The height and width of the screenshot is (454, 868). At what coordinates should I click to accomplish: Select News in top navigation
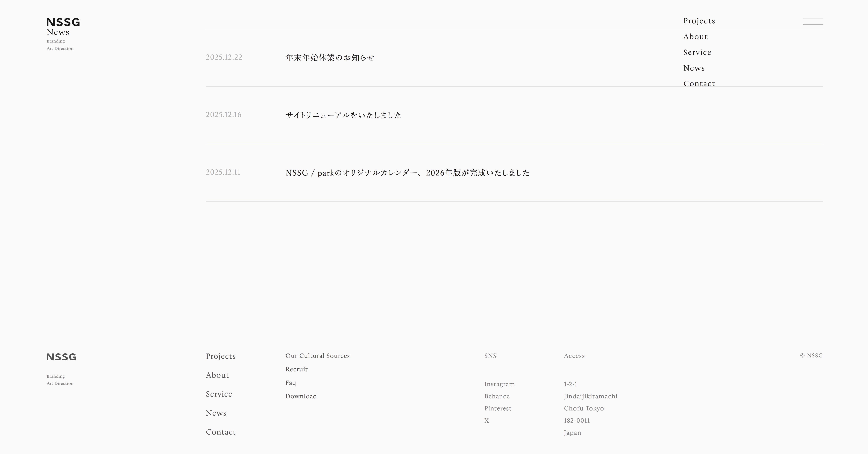click(694, 68)
